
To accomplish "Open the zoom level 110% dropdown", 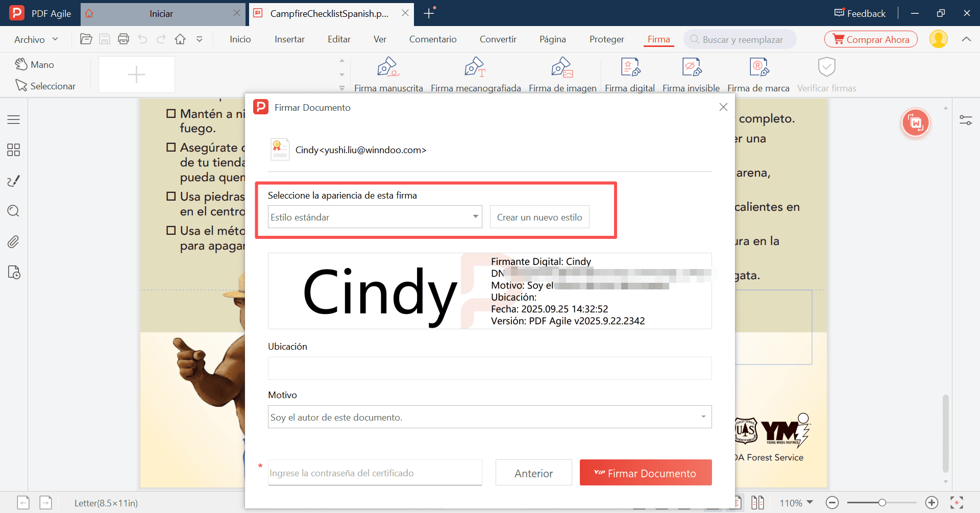I will tap(796, 503).
